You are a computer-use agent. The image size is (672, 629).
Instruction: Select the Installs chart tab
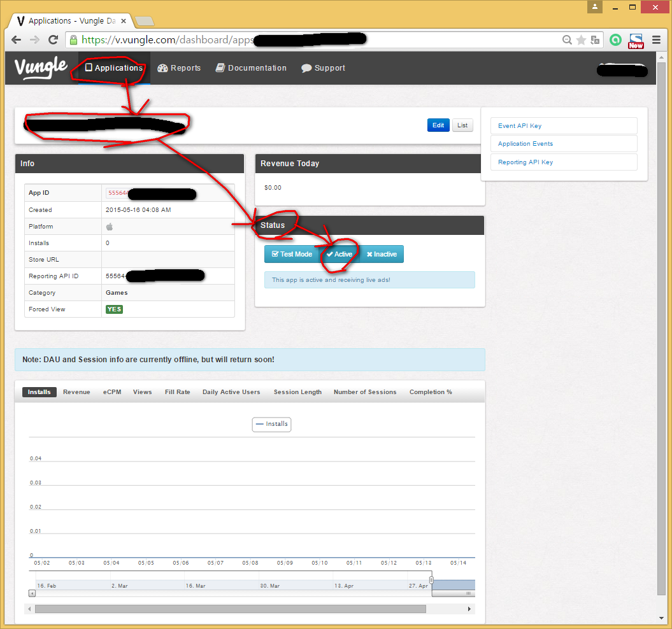click(x=39, y=392)
